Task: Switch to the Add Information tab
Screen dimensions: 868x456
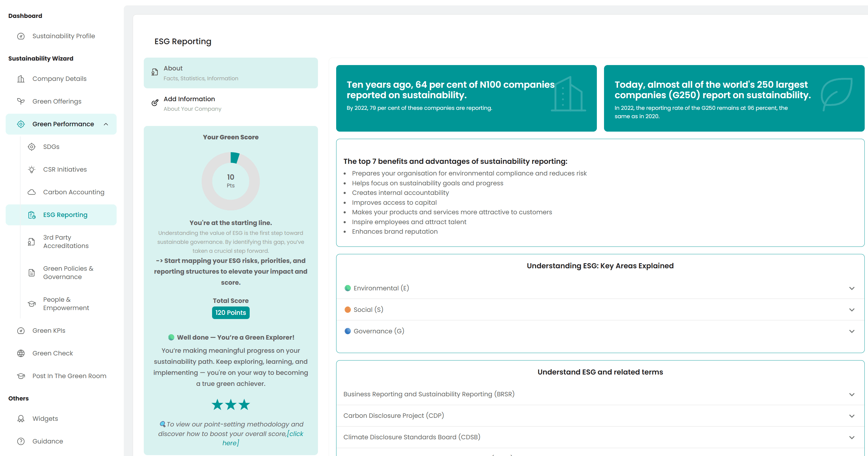Action: point(231,104)
